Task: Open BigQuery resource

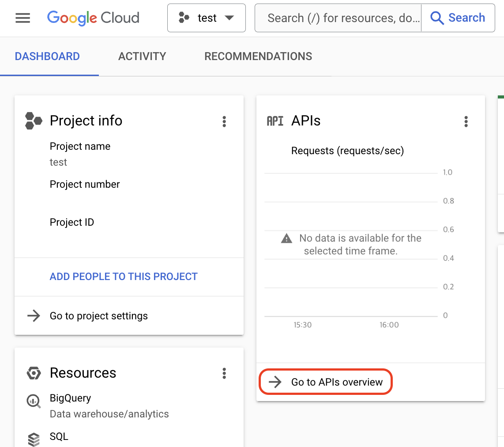Action: click(71, 398)
